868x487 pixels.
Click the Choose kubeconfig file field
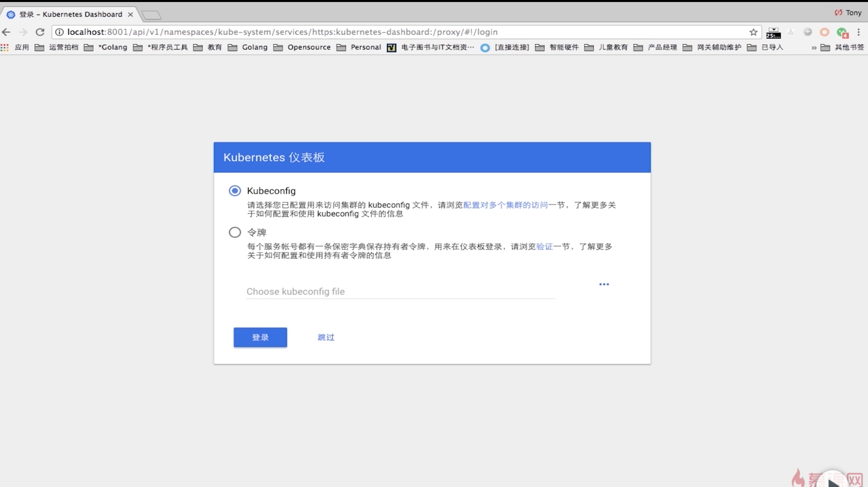tap(400, 291)
